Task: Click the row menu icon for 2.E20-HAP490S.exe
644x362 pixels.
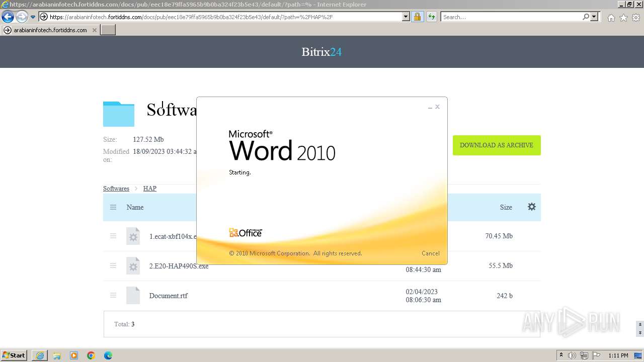Action: (x=113, y=265)
